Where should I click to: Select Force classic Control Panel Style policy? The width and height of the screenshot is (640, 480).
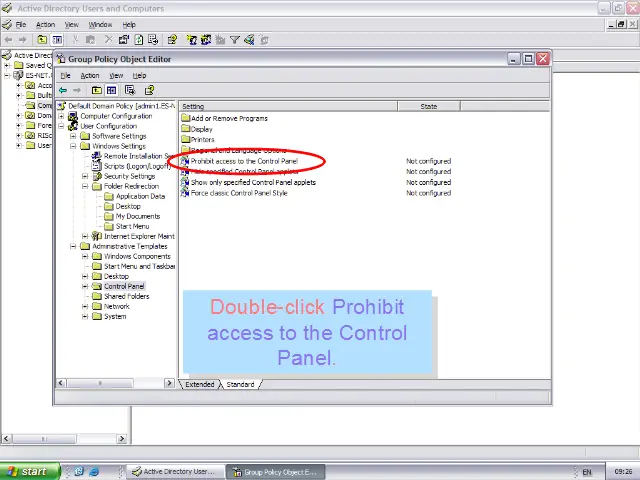click(x=239, y=193)
